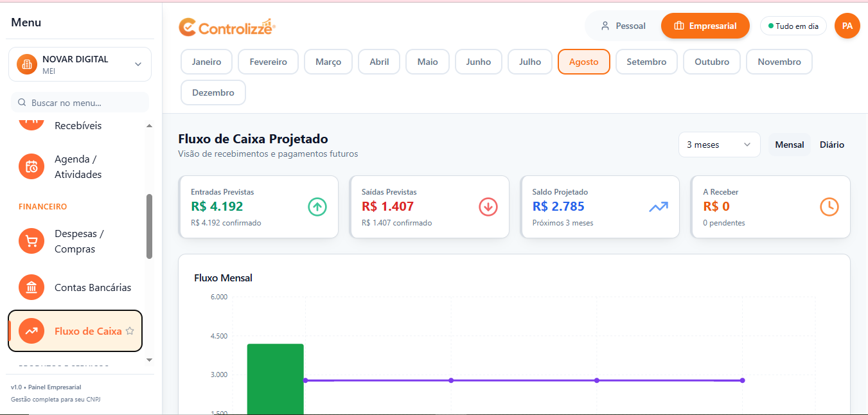Open Despesas / Compras menu item
The height and width of the screenshot is (415, 868).
click(x=75, y=242)
